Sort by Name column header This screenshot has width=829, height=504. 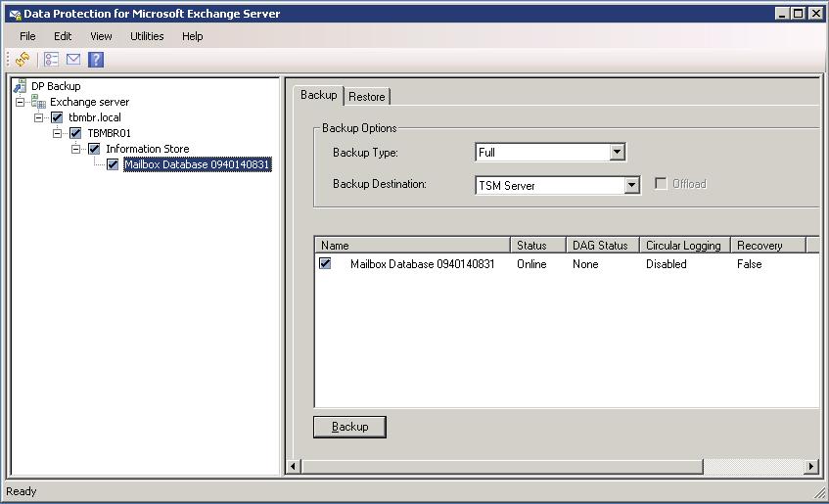[x=412, y=246]
